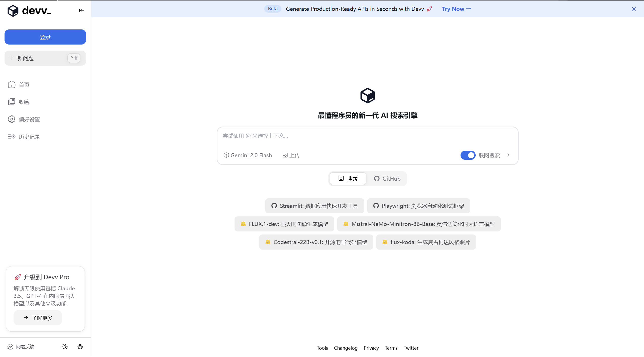Click the Beta badge in the banner
The height and width of the screenshot is (357, 644).
[273, 9]
